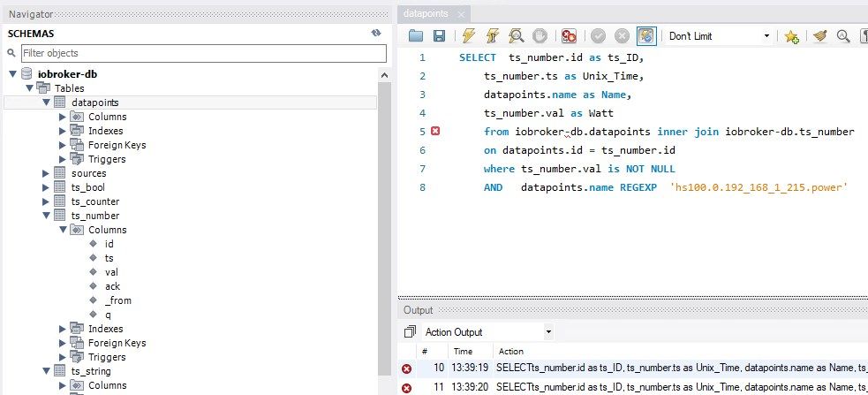Collapse Columns under ts_number

click(x=63, y=230)
